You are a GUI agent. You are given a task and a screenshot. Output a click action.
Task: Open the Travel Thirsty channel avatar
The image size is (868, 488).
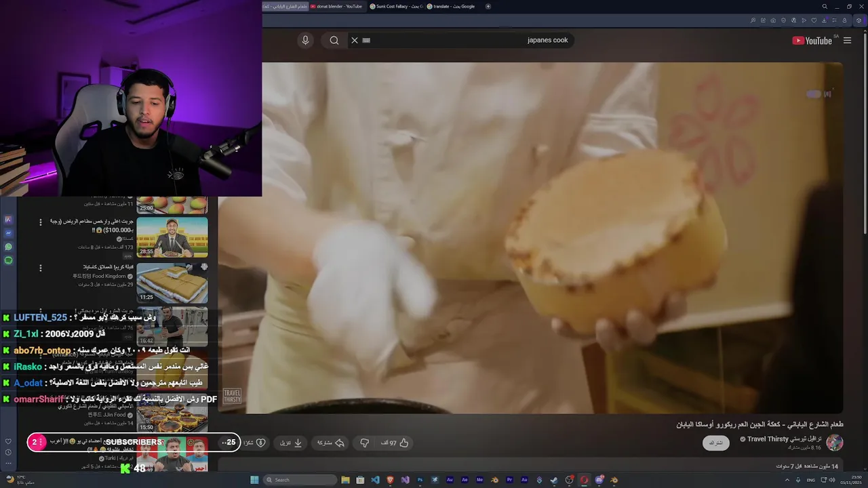(x=834, y=443)
